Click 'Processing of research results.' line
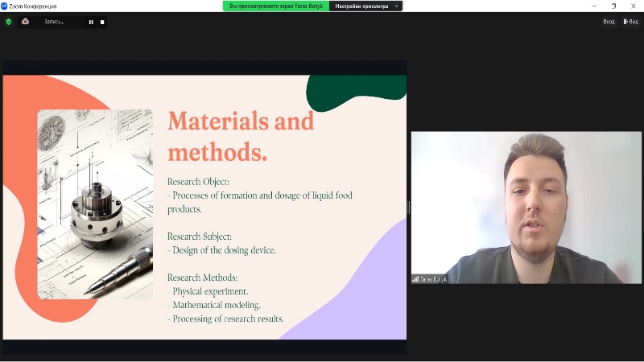Screen dimensions: 644x362 [x=225, y=319]
